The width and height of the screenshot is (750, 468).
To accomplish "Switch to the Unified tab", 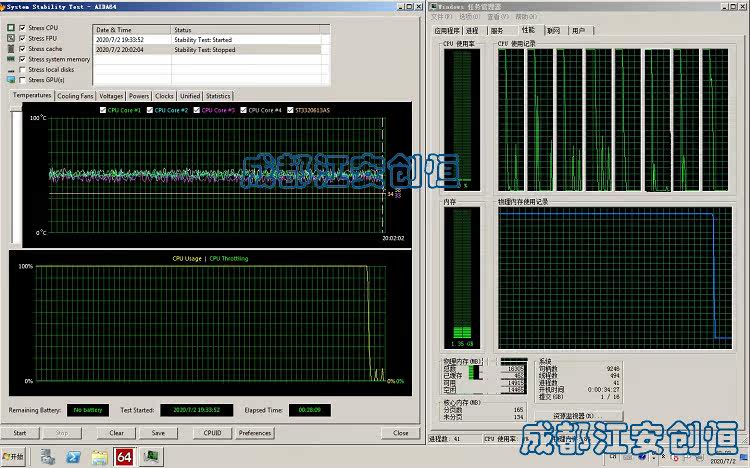I will (x=190, y=96).
